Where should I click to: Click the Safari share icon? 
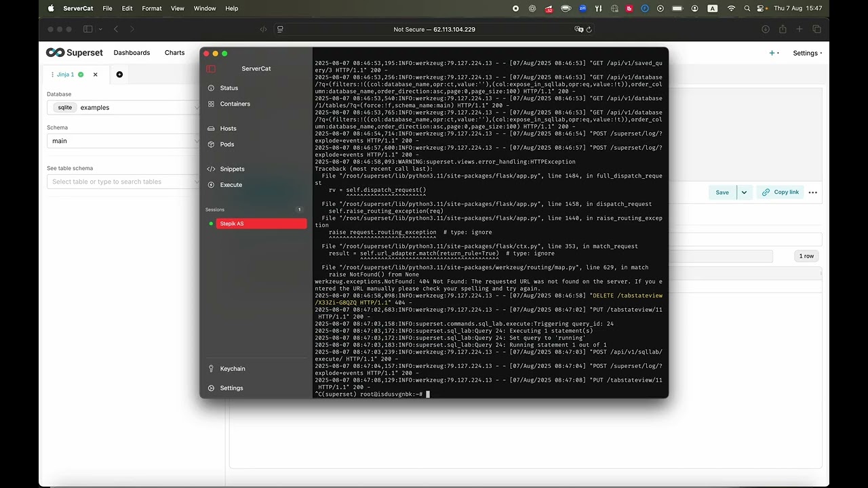(x=783, y=29)
